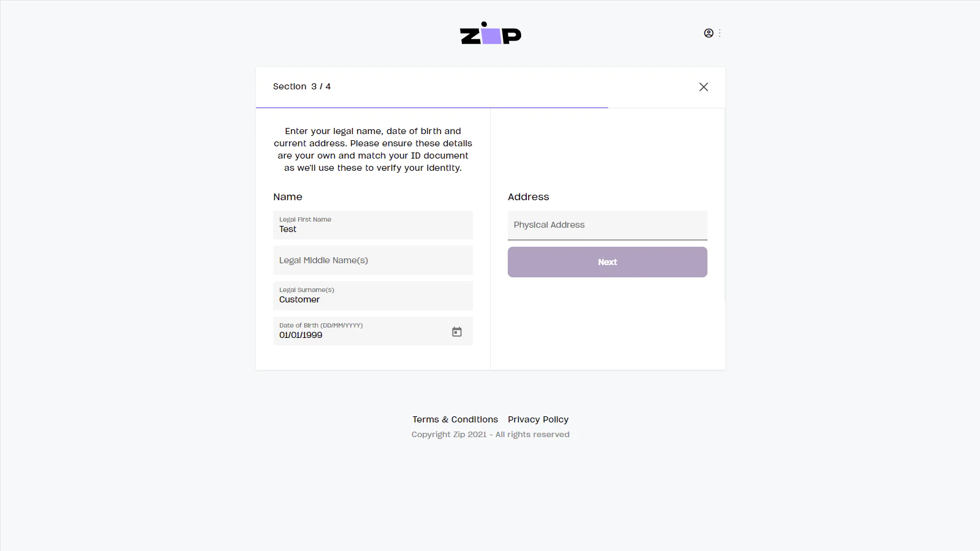
Task: Click the Legal First Name field
Action: click(372, 225)
